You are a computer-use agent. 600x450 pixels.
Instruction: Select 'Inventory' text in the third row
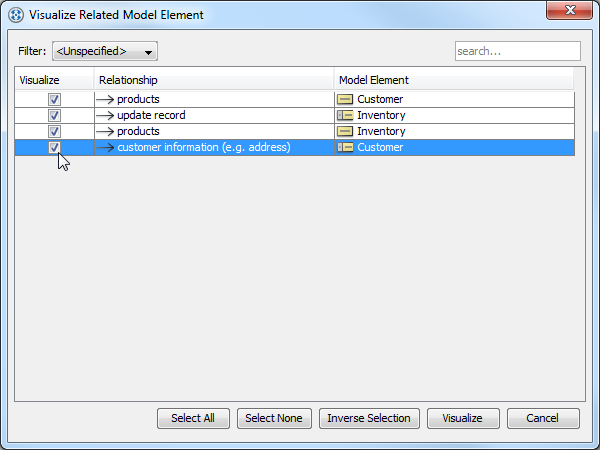(381, 131)
